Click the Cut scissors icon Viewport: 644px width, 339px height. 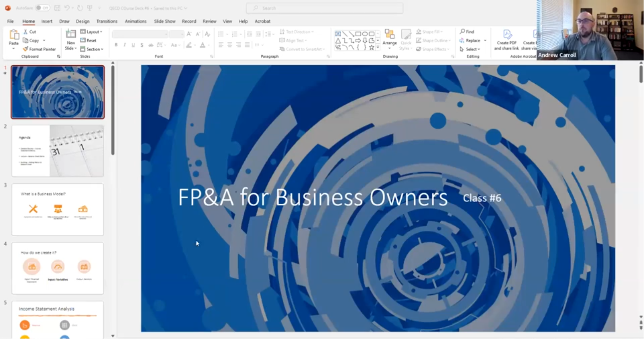click(x=26, y=32)
